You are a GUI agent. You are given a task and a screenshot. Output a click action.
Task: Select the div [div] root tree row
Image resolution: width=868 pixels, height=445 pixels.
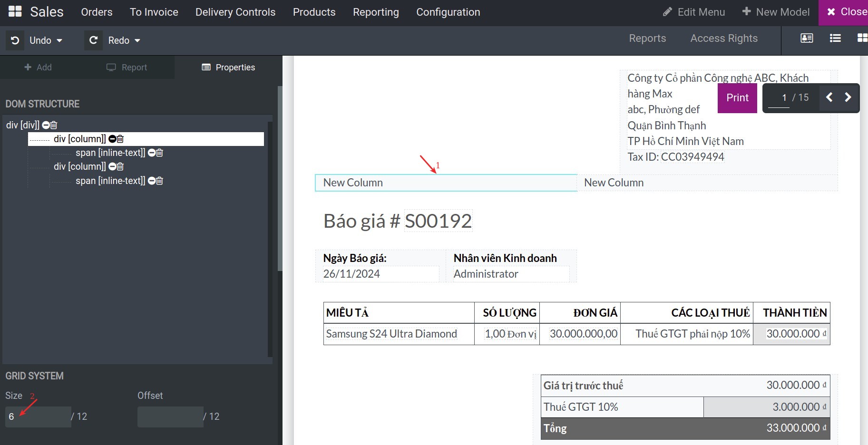point(23,125)
